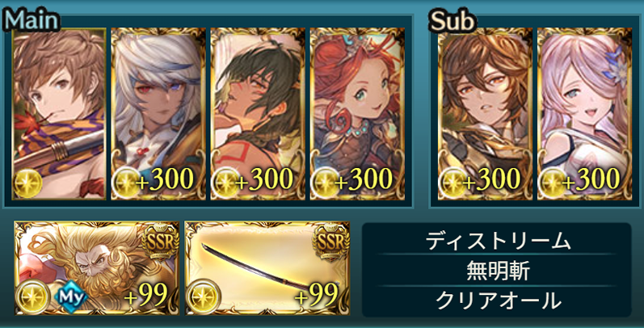This screenshot has height=328, width=644.
Task: Click the Main party label
Action: tap(32, 19)
